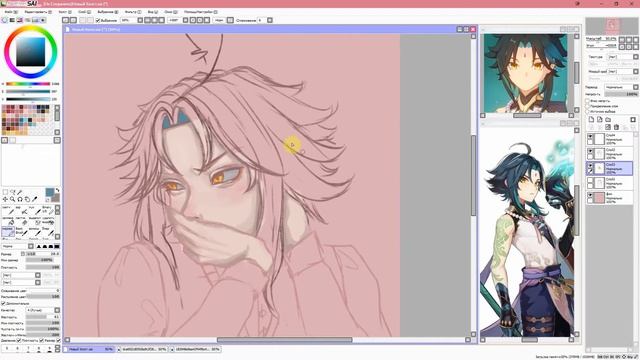The image size is (640, 360).
Task: Create a new layer folder
Action: (608, 120)
